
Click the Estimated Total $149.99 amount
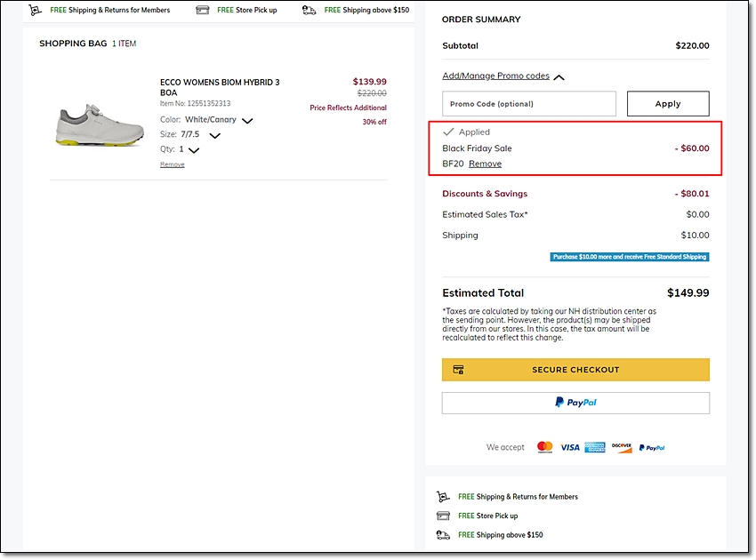(688, 293)
